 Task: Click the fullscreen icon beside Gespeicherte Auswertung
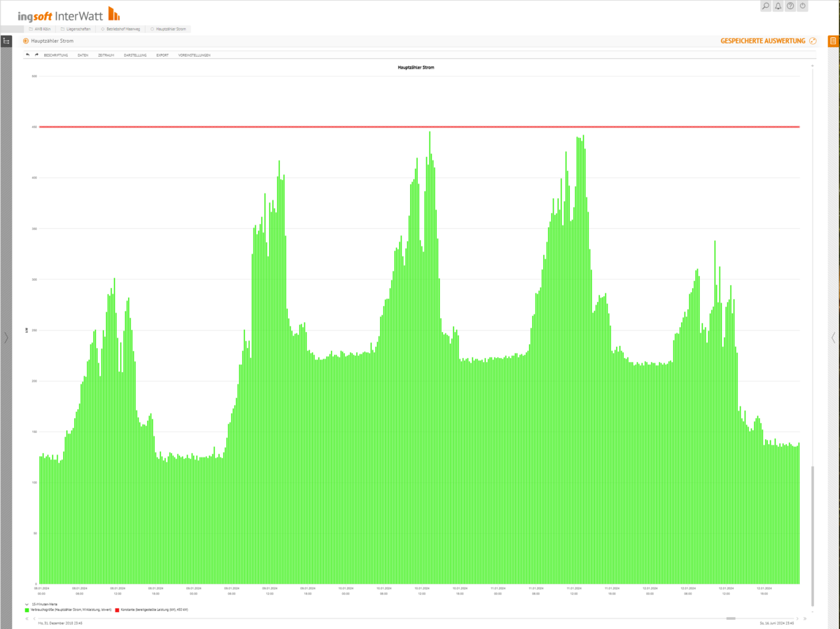813,41
